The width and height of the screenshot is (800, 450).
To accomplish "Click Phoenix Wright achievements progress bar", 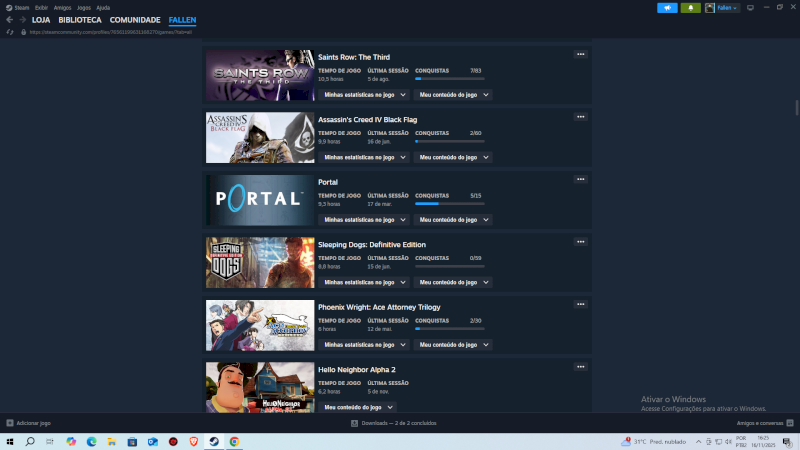I will point(449,329).
